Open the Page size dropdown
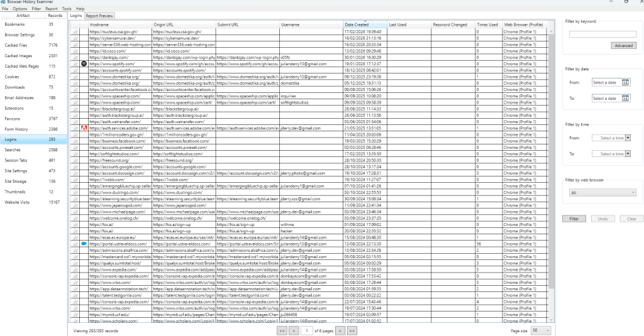The image size is (644, 336). point(541,330)
